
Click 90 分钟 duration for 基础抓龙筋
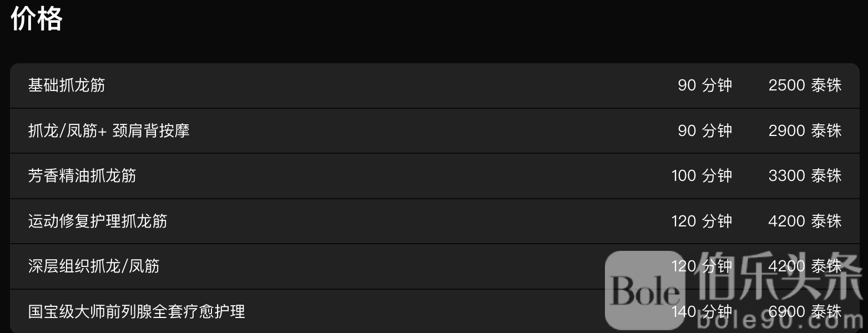click(705, 85)
